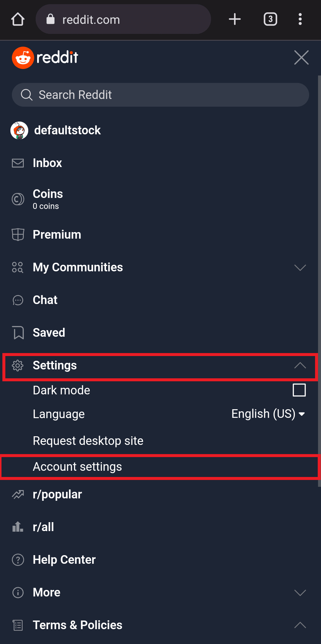Open a new browser tab
This screenshot has width=321, height=644.
click(235, 19)
